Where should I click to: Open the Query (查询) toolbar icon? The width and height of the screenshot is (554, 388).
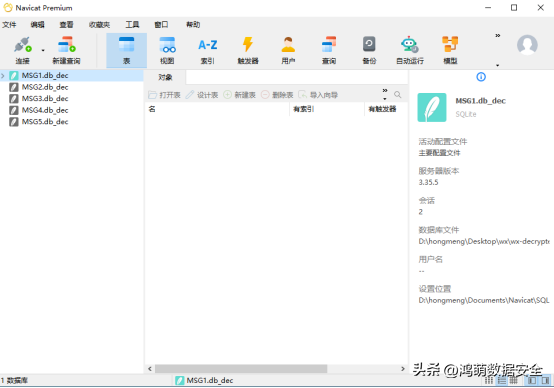pyautogui.click(x=329, y=51)
